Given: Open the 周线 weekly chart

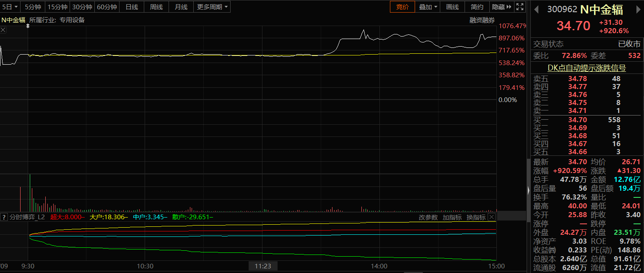Looking at the screenshot, I should (156, 7).
